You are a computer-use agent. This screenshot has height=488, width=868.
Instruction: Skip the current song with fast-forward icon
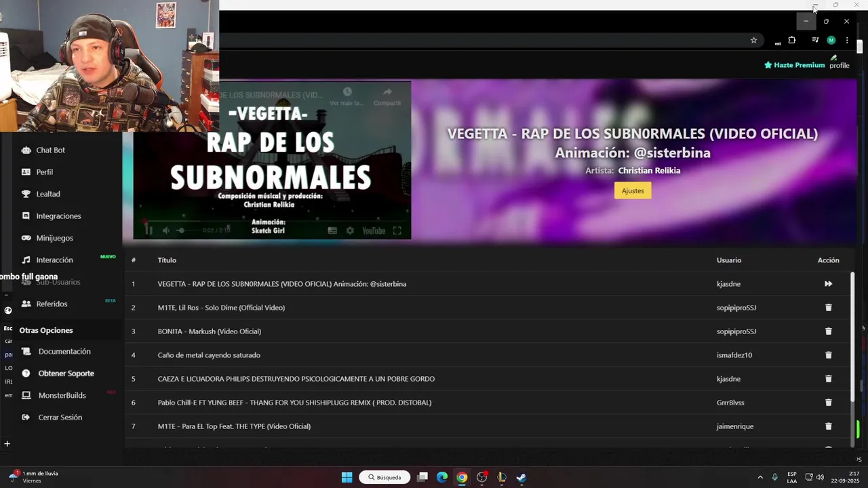[828, 284]
